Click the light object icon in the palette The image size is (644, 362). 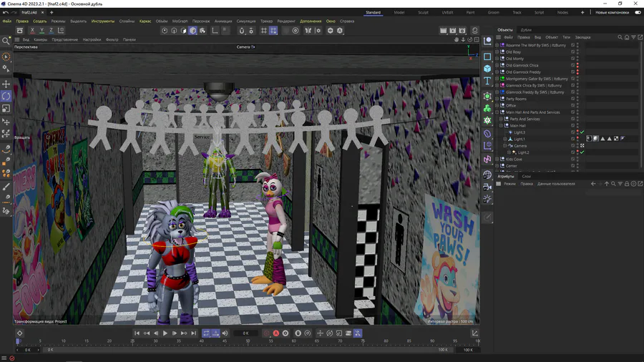[x=487, y=199]
